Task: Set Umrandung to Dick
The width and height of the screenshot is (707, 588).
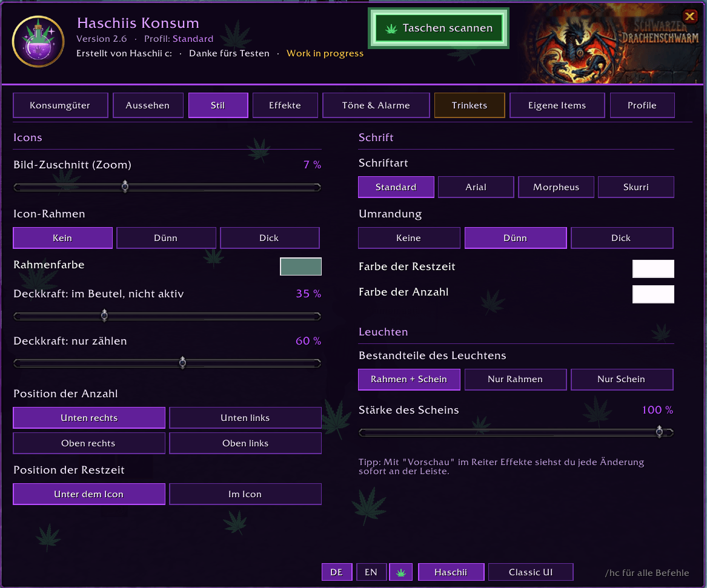Action: (x=622, y=238)
